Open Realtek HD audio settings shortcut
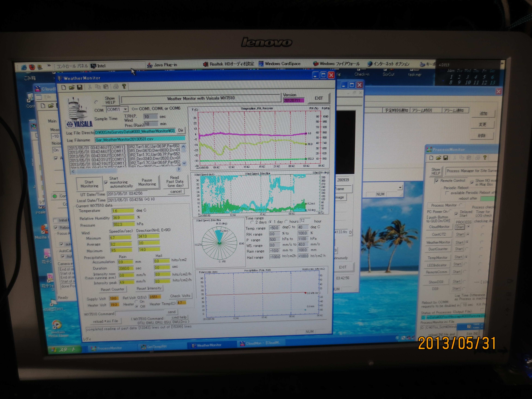 point(228,64)
